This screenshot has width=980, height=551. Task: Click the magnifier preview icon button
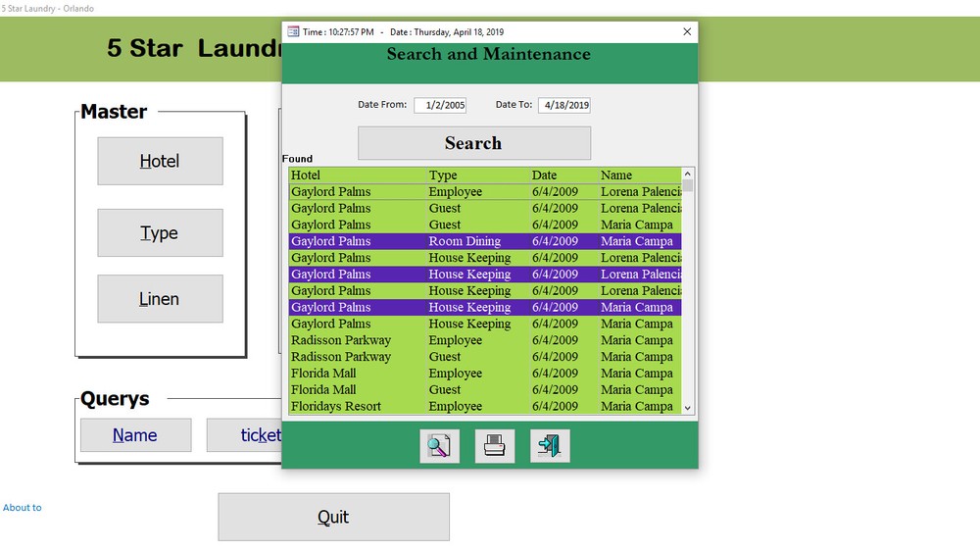click(439, 446)
